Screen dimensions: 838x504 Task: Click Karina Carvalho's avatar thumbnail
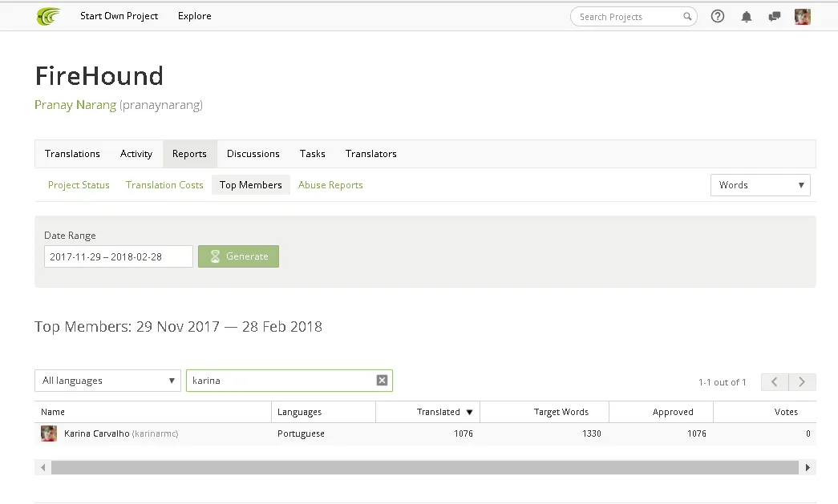click(49, 433)
